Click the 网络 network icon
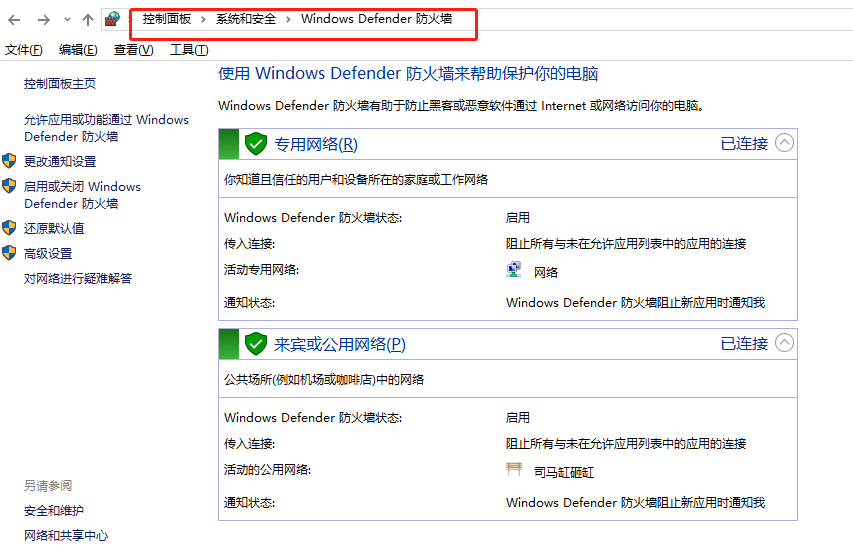Viewport: 853px width, 559px height. coord(514,270)
